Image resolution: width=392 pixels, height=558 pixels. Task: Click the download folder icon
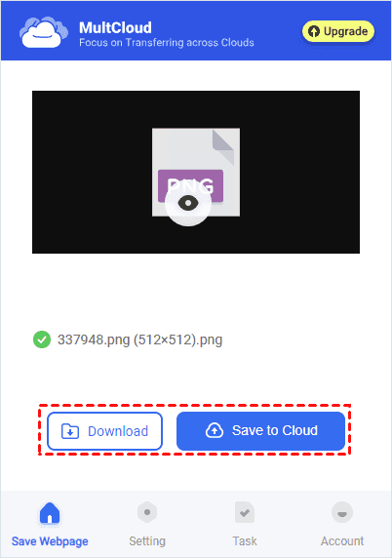pos(70,431)
